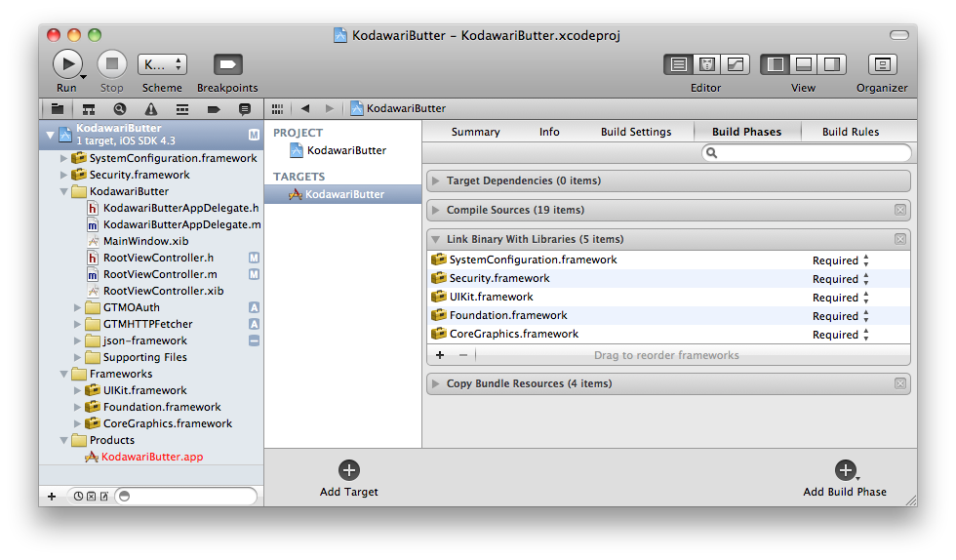Show the Breakpoint navigator
Viewport: 956px width, 560px height.
click(214, 109)
